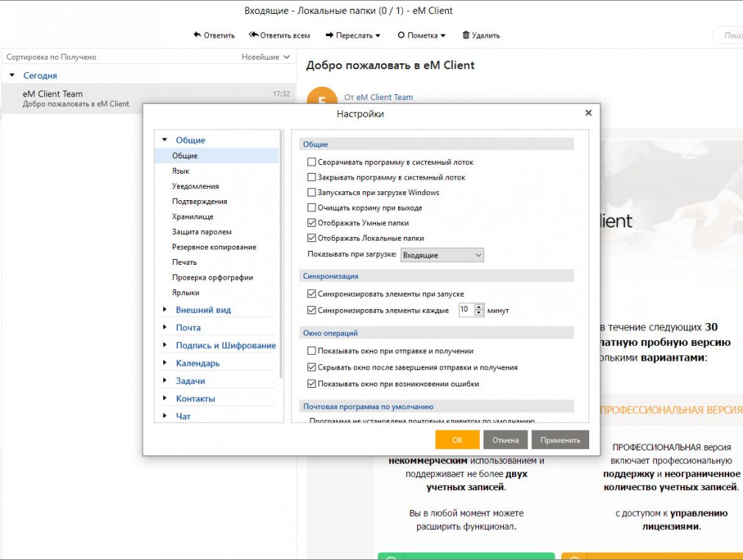743x560 pixels.
Task: Click Forward (Переслать) toolbar button
Action: (x=352, y=35)
